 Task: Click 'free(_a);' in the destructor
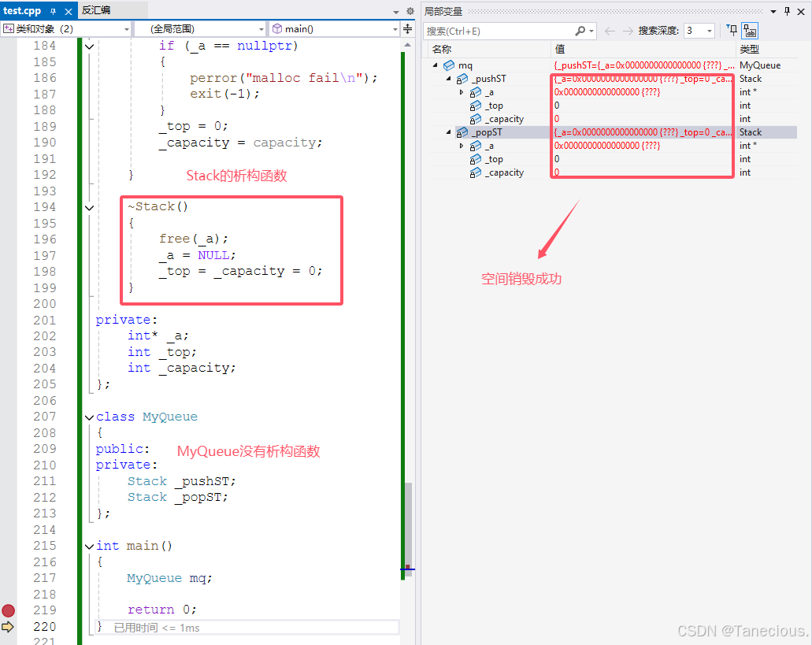193,239
